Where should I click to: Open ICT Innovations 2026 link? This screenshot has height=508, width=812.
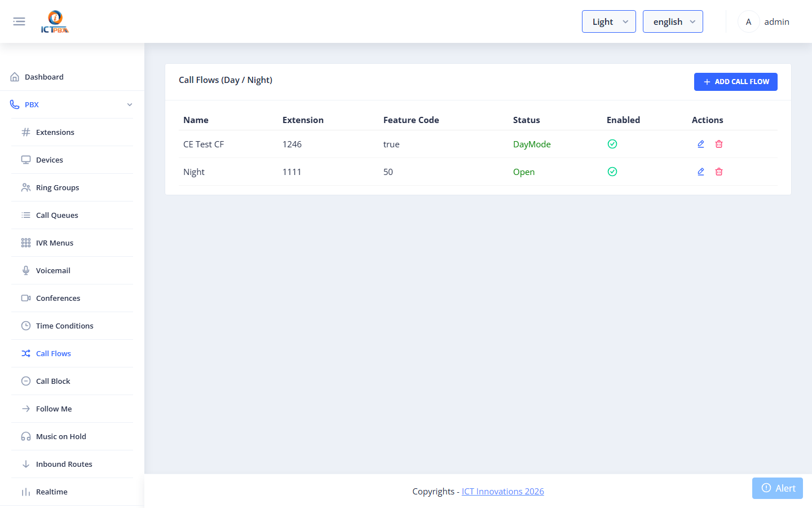pos(503,491)
